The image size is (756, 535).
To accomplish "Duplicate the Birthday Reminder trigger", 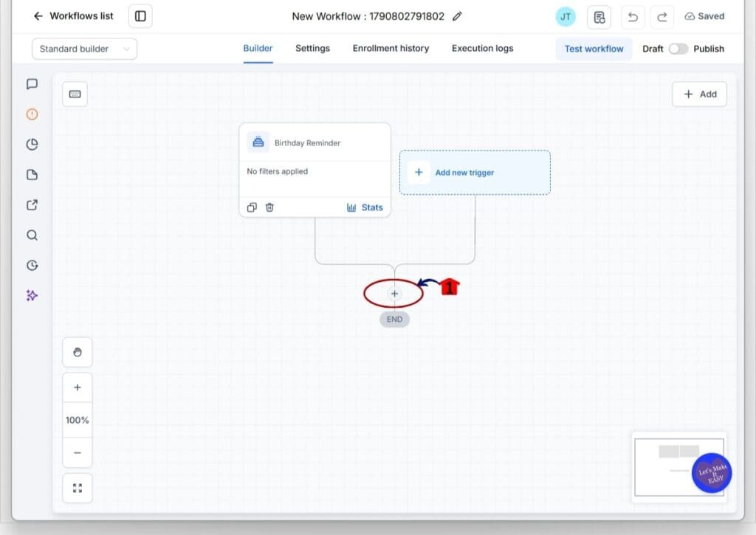I will tap(252, 207).
